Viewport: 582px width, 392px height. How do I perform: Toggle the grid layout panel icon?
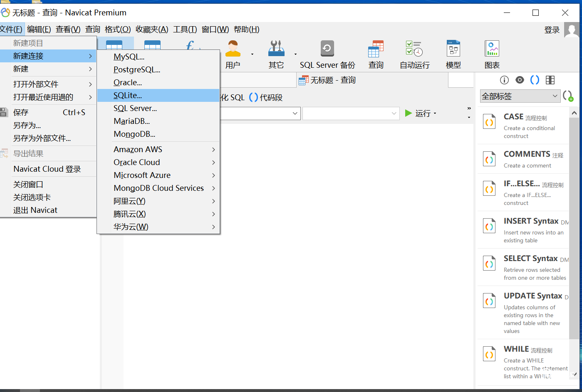point(550,80)
